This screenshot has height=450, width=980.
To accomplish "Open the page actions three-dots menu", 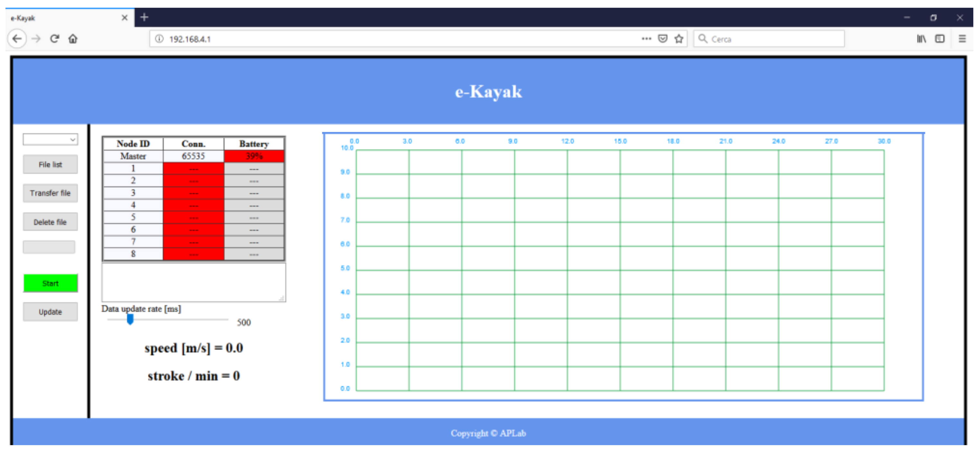I will coord(646,39).
